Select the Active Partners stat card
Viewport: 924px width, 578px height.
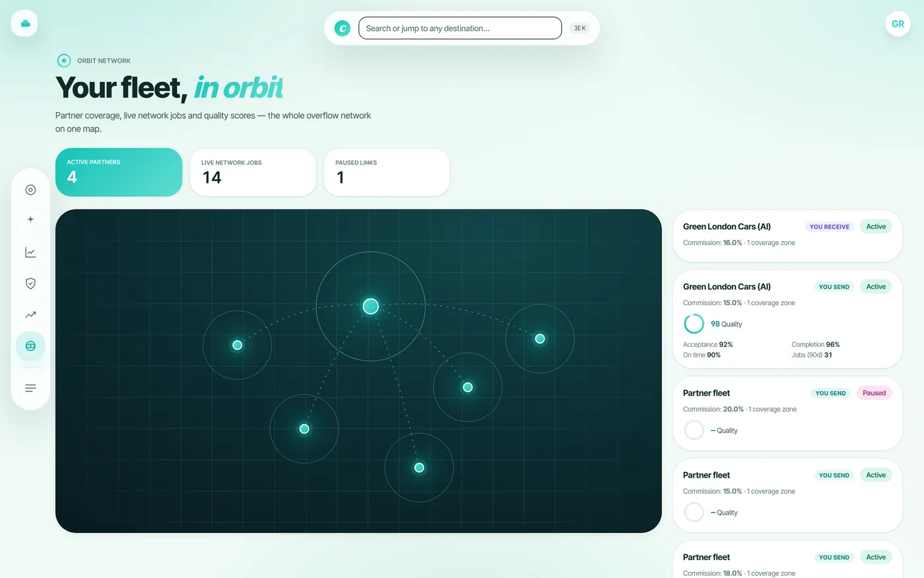[x=119, y=172]
